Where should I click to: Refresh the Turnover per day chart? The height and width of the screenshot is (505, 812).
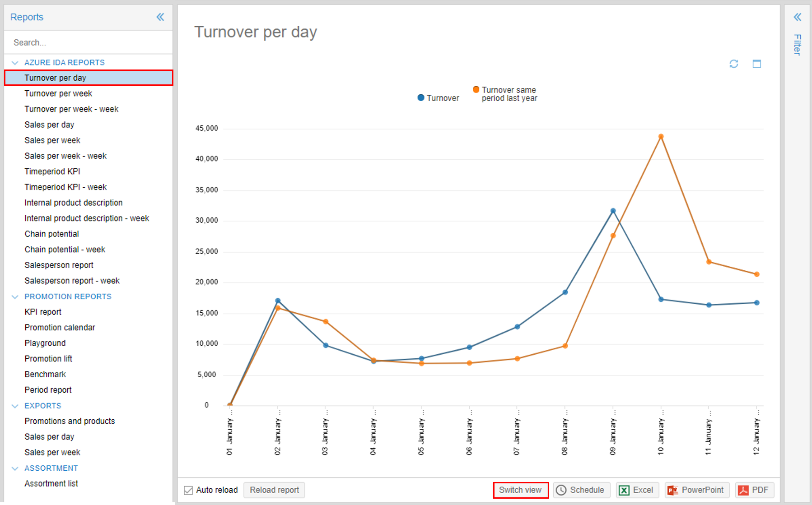click(x=734, y=64)
